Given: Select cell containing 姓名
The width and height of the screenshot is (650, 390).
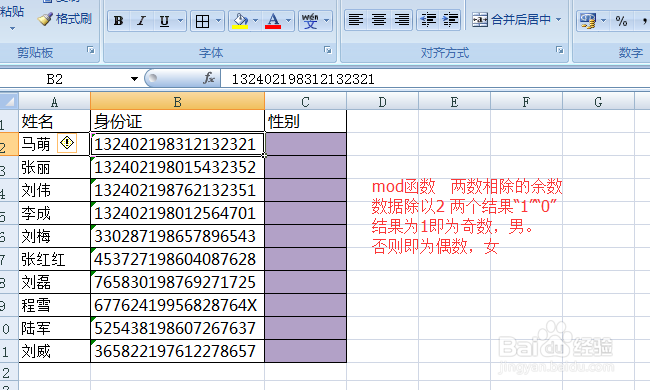Looking at the screenshot, I should coord(54,121).
